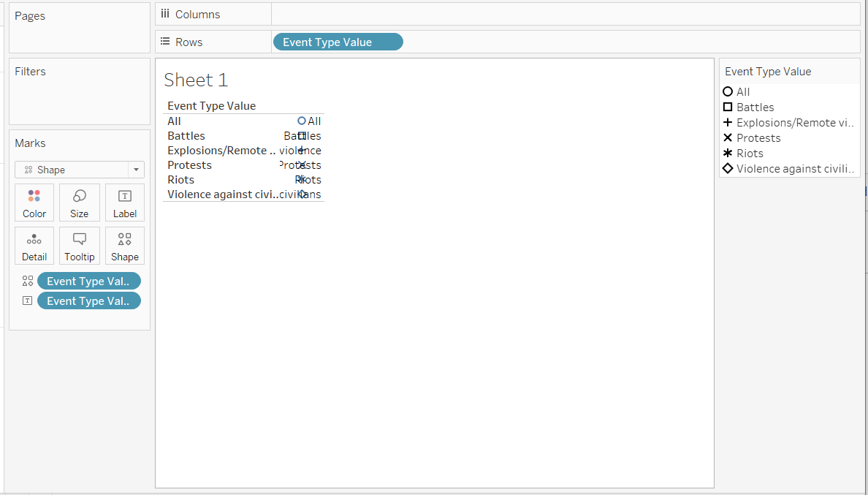Select the Protests item in legend

[758, 138]
